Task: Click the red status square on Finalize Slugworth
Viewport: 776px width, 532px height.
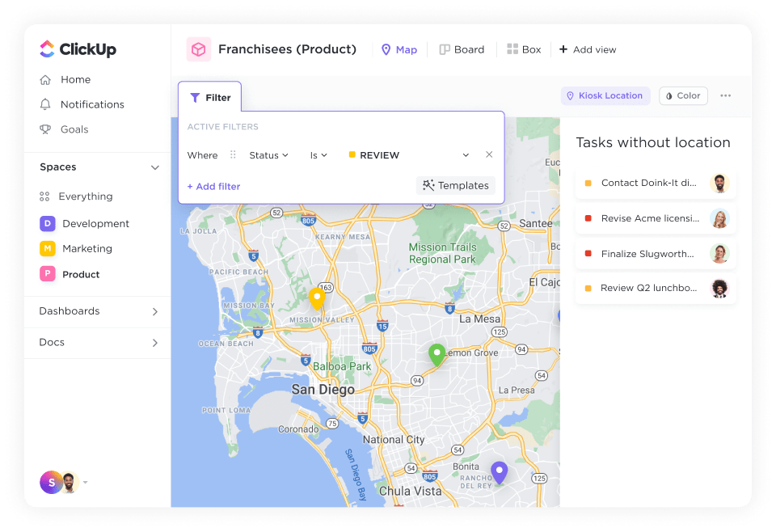Action: [588, 253]
